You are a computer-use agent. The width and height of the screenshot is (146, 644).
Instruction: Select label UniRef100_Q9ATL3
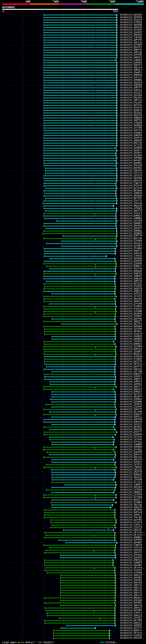coord(131,515)
